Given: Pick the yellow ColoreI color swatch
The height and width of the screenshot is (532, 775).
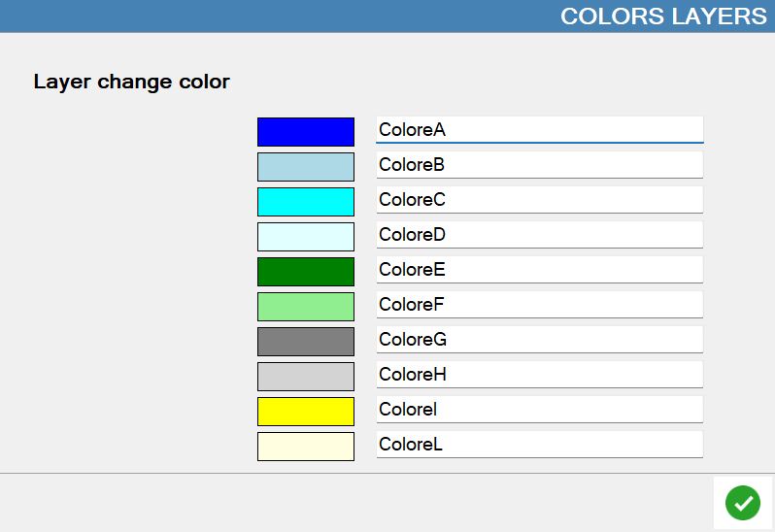Looking at the screenshot, I should pos(306,412).
